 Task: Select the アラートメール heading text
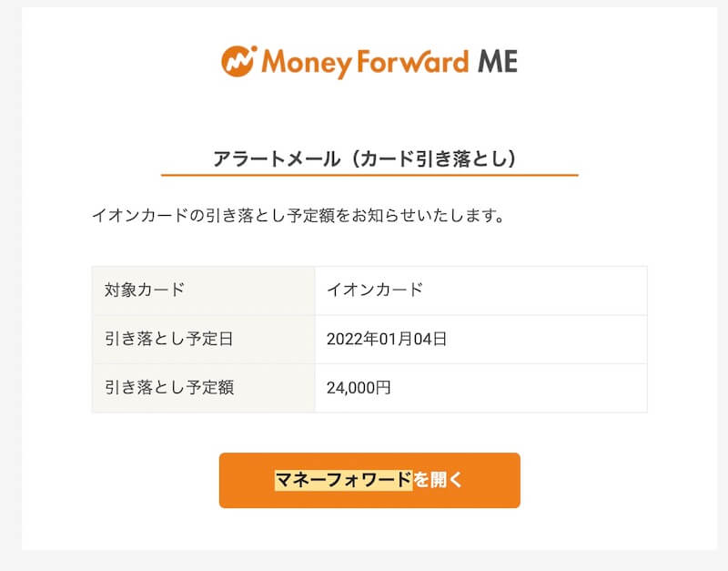tap(277, 158)
